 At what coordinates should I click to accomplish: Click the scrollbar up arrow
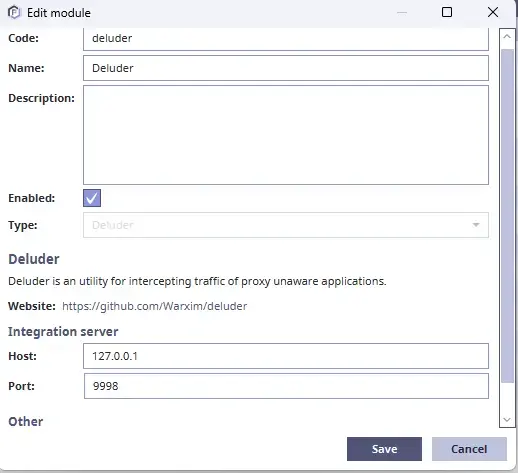(x=507, y=36)
